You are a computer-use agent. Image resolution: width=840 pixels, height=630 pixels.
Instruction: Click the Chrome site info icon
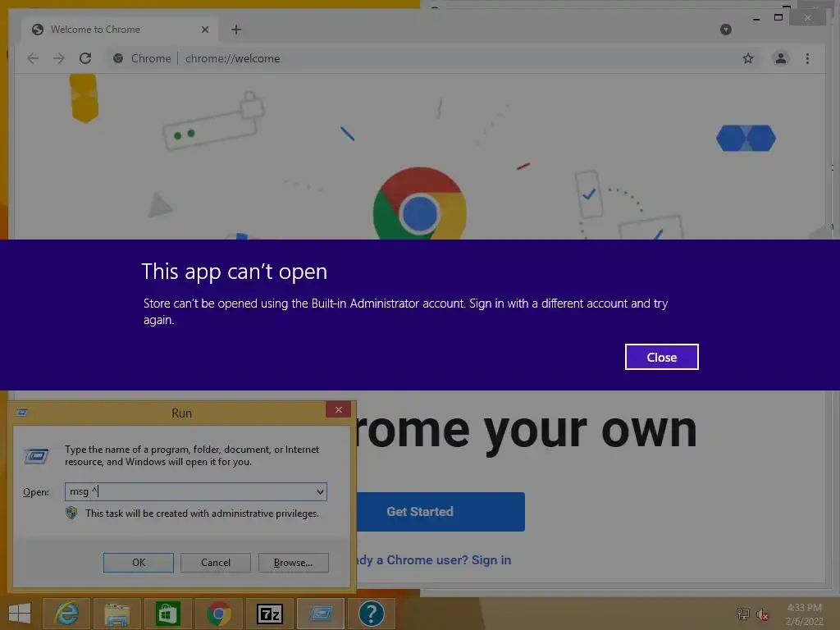click(118, 58)
